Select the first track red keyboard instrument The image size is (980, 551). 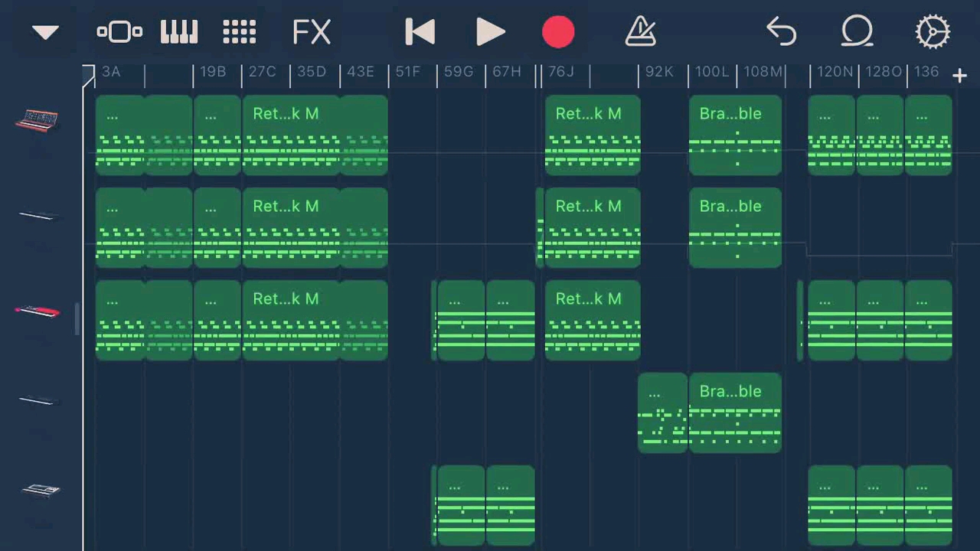tap(37, 120)
